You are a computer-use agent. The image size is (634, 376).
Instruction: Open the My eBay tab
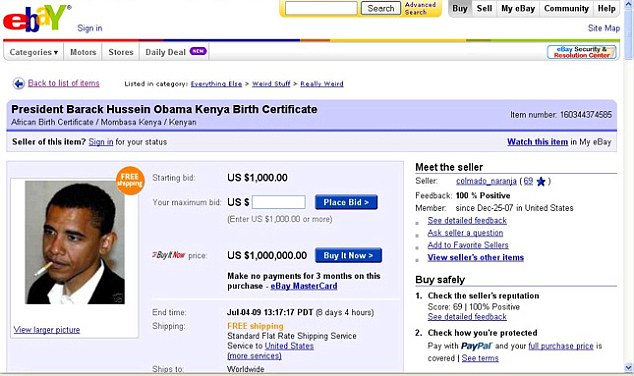(518, 8)
